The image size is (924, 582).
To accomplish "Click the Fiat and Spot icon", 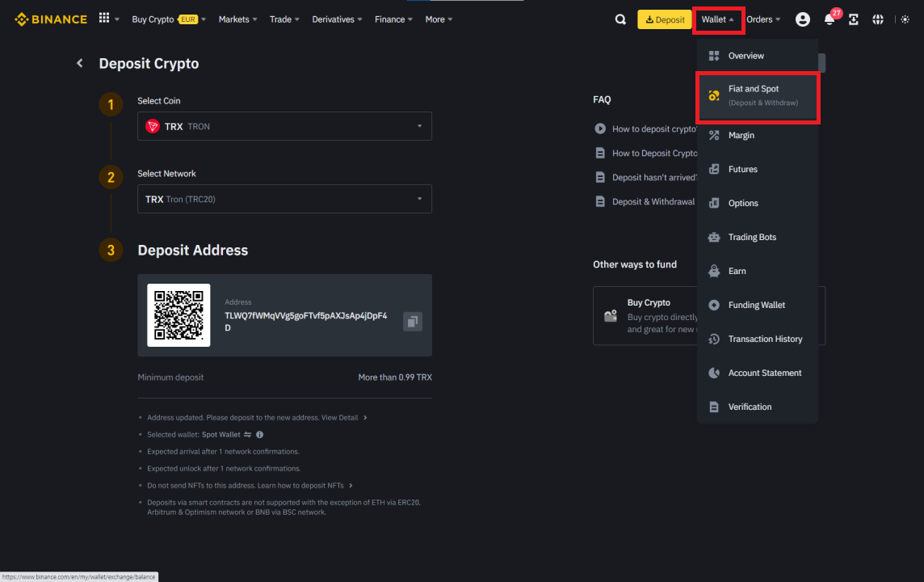I will [x=714, y=95].
